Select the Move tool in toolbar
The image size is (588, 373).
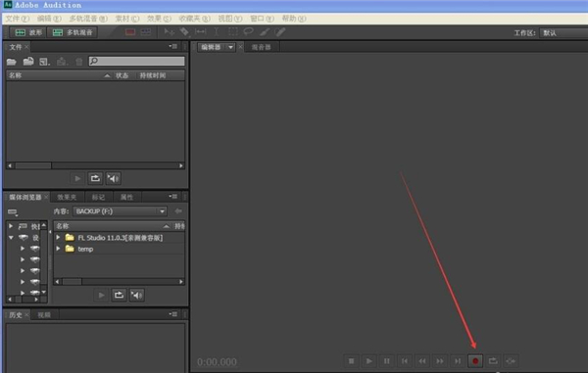170,32
